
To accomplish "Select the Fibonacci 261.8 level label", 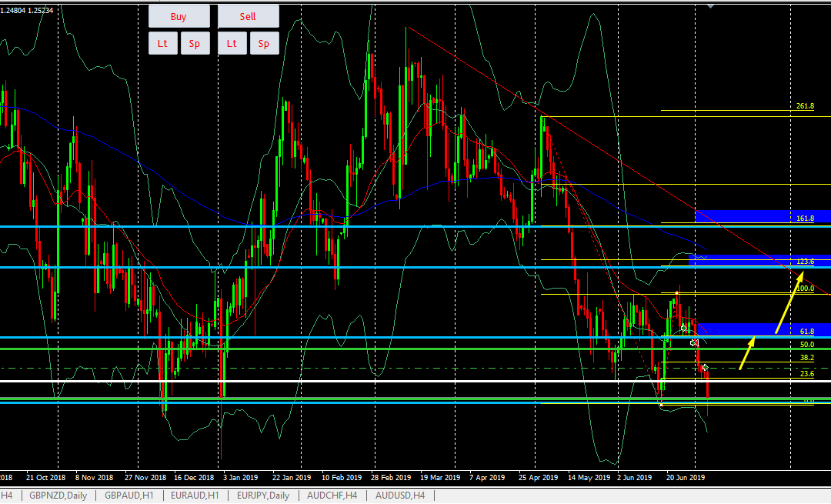I will click(x=805, y=106).
